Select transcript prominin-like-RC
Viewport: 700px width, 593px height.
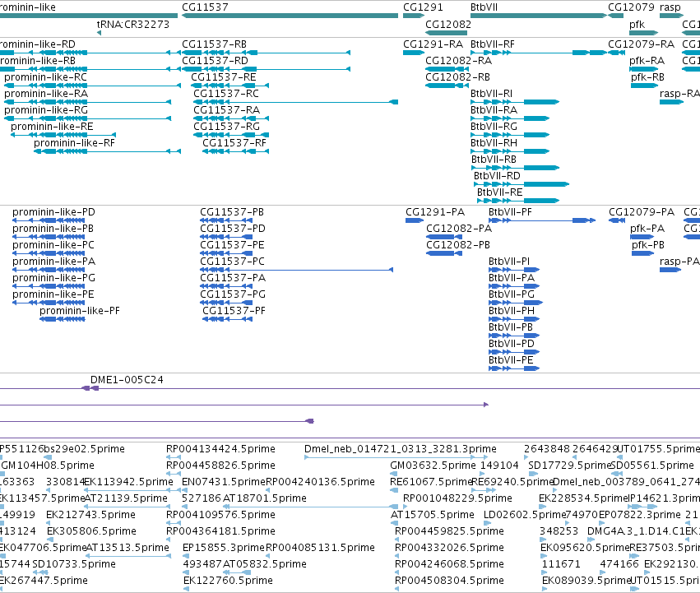pyautogui.click(x=45, y=77)
